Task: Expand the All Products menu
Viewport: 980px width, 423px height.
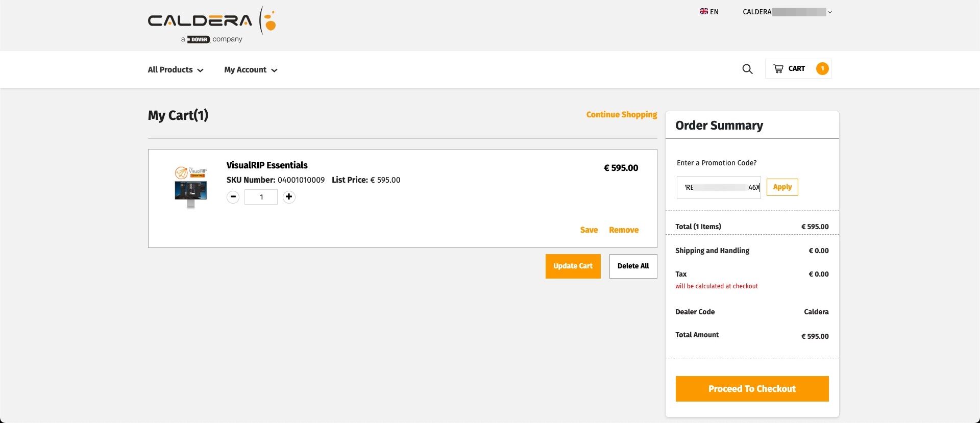Action: click(x=176, y=70)
